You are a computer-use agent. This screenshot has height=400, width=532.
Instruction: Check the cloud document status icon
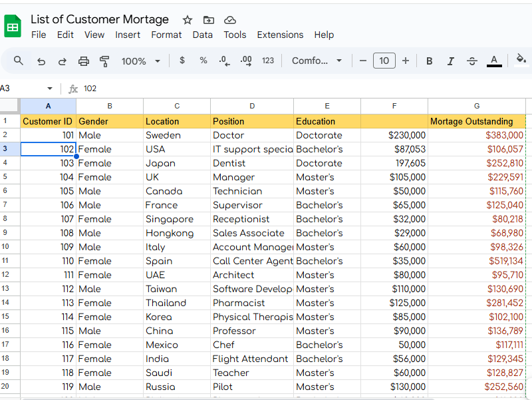tap(230, 20)
